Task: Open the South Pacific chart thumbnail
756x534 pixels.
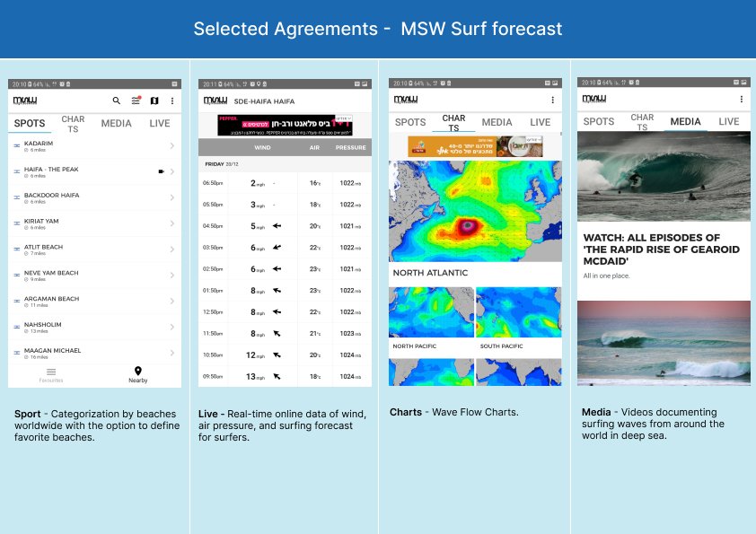Action: click(519, 312)
